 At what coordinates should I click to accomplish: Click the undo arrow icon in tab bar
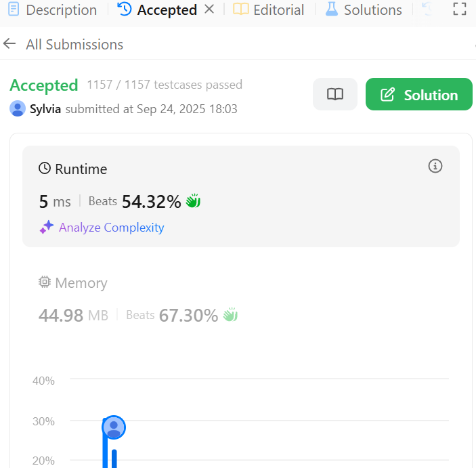point(427,9)
